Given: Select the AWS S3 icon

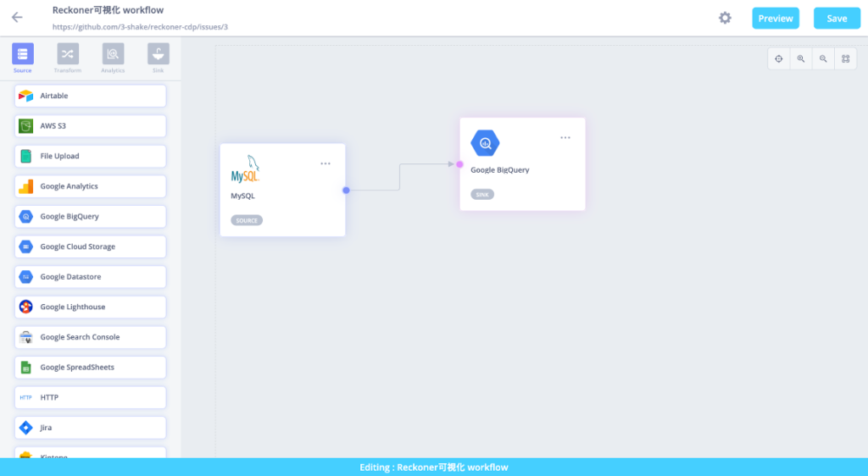Looking at the screenshot, I should pos(26,126).
